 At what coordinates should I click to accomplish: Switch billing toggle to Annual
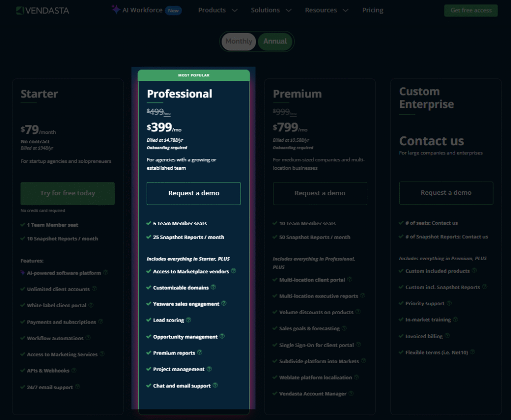[x=275, y=41]
